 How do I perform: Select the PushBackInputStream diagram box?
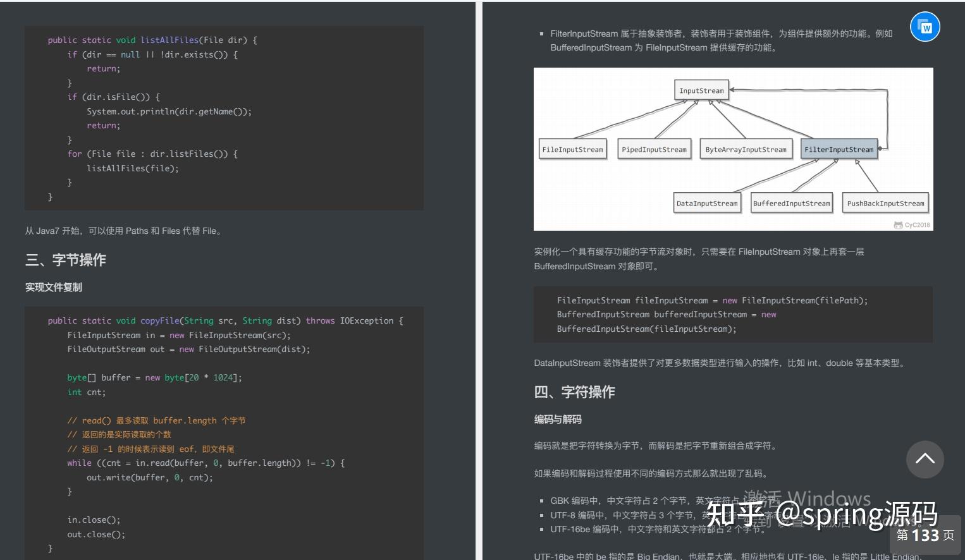pyautogui.click(x=885, y=203)
